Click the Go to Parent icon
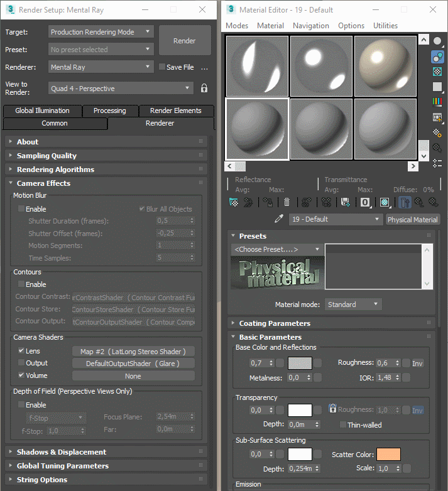 [419, 202]
